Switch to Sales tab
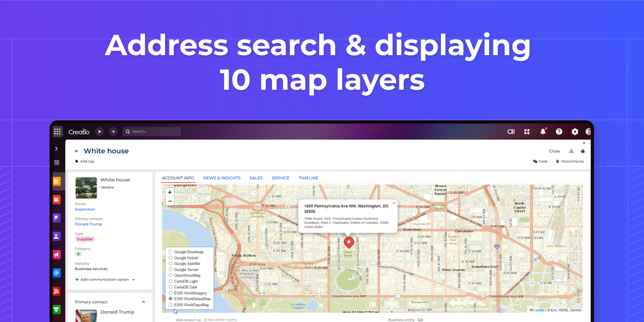The height and width of the screenshot is (322, 644). click(256, 178)
